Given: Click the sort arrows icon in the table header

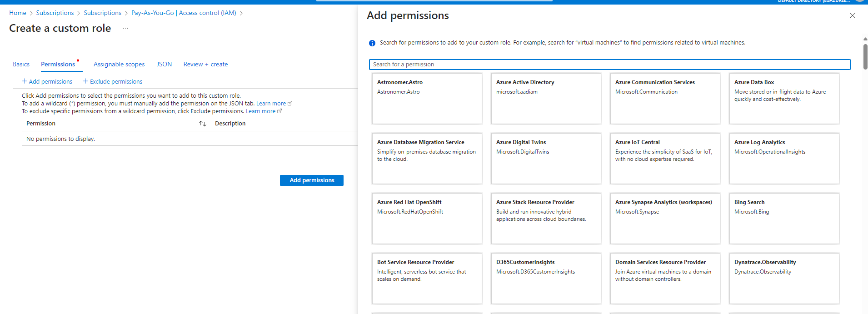Looking at the screenshot, I should 203,124.
